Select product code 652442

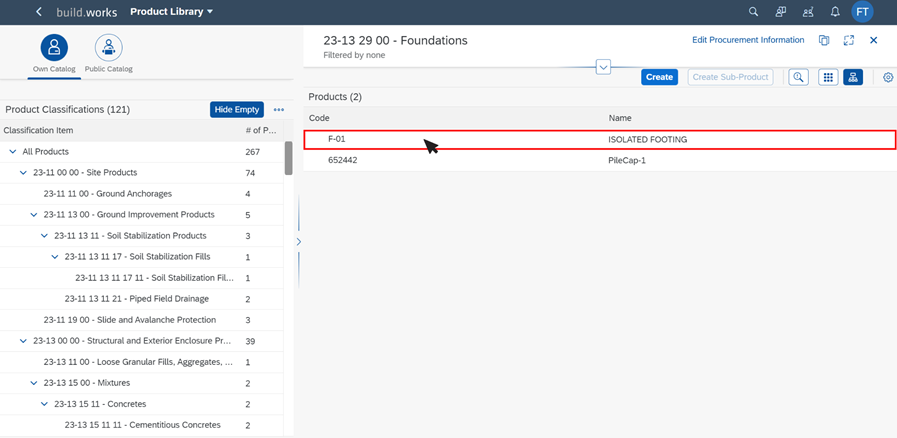[x=343, y=161]
